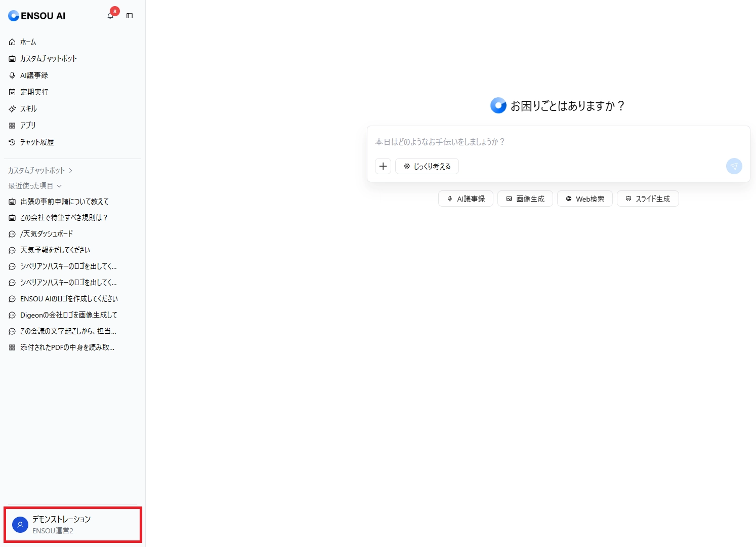756x547 pixels.
Task: Open recent chat この会議の文字起こしから
Action: (x=72, y=331)
